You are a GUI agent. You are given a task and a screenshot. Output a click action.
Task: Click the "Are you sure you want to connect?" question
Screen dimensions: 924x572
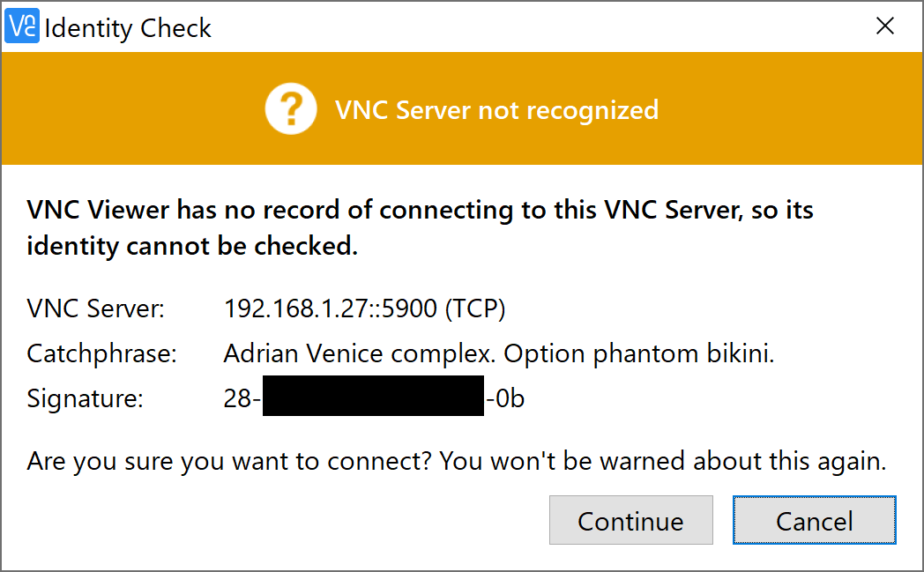(x=229, y=461)
